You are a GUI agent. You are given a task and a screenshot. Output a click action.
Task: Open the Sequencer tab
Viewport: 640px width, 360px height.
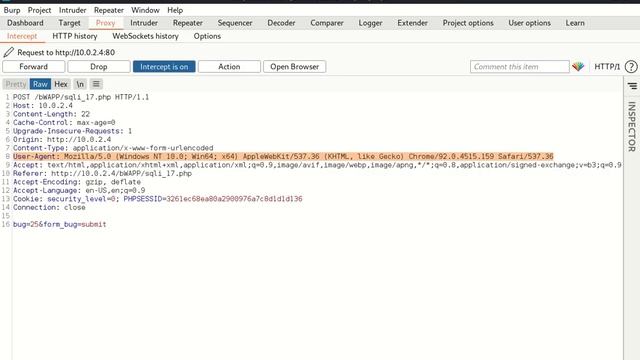pos(235,23)
